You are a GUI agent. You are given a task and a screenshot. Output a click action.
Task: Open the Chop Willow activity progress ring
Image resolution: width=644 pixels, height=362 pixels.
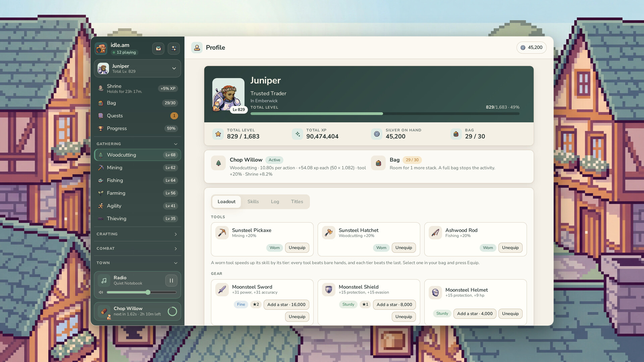[x=172, y=311]
